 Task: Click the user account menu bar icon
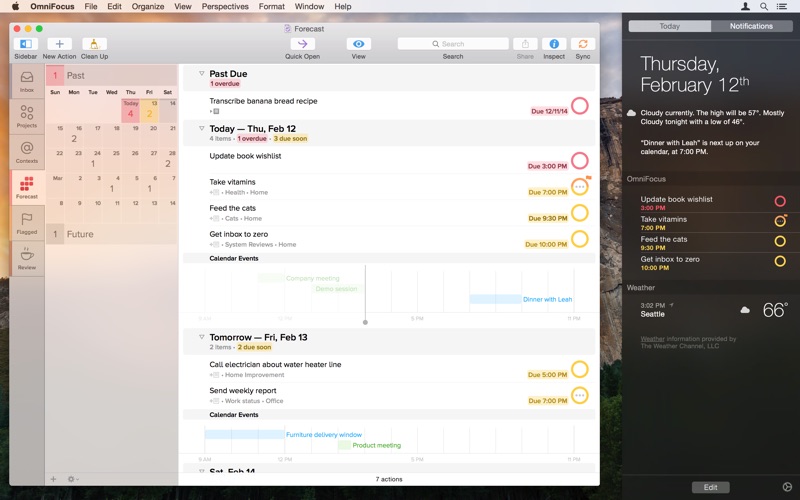(745, 6)
